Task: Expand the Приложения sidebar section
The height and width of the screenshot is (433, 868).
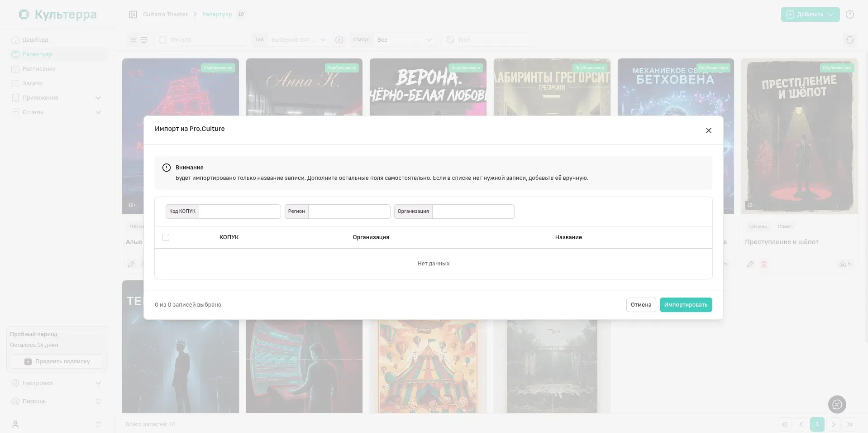Action: 57,98
